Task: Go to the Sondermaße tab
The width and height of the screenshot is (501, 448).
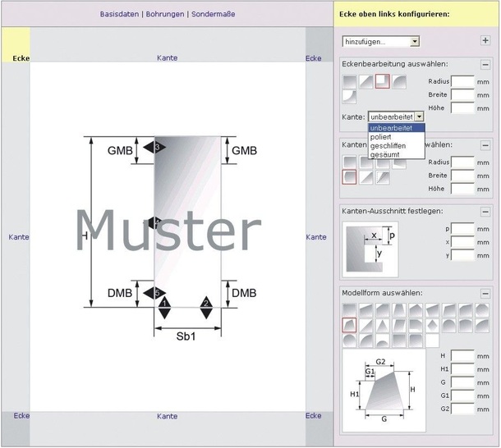Action: tap(212, 14)
